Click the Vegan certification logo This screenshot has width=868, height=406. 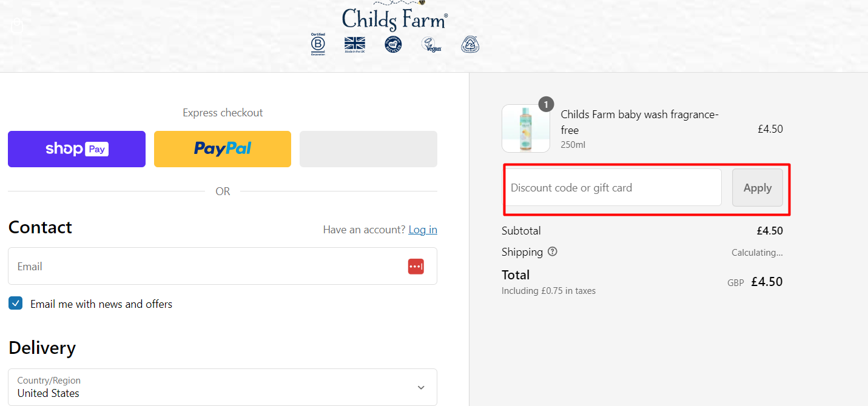(431, 44)
